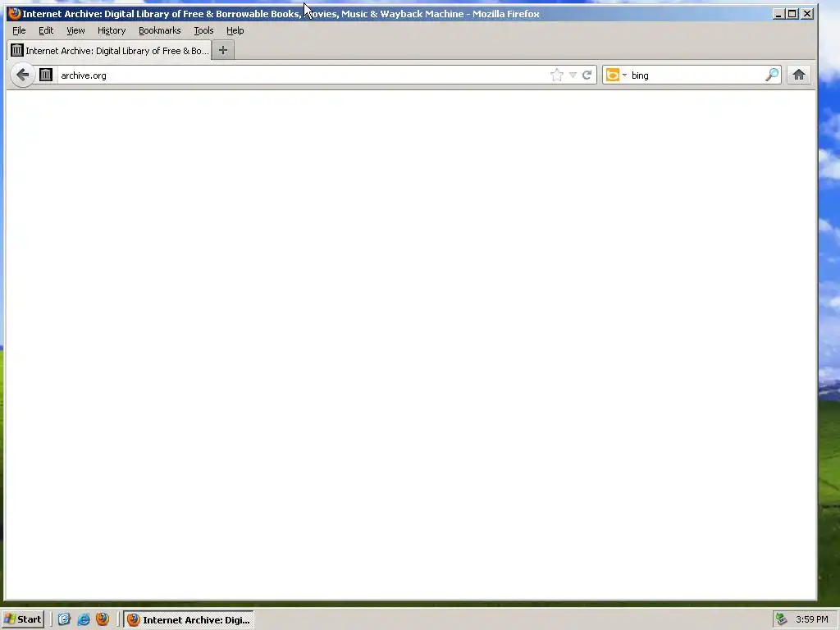Open the Windows Start menu
Viewport: 840px width, 630px height.
(x=23, y=619)
